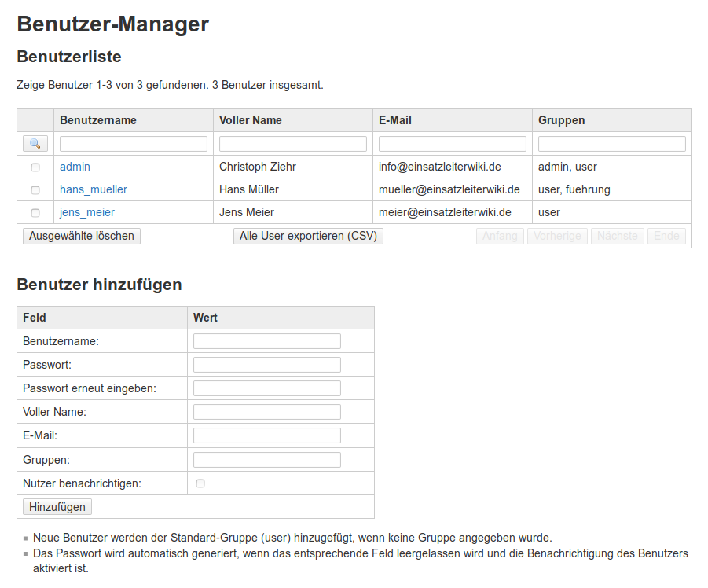Click the Passwort input in add form

267,365
